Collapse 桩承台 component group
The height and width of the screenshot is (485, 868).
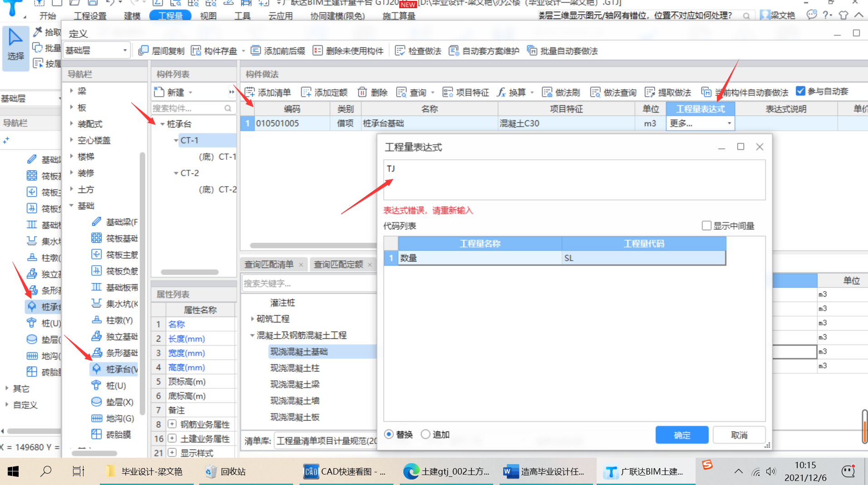click(x=162, y=124)
